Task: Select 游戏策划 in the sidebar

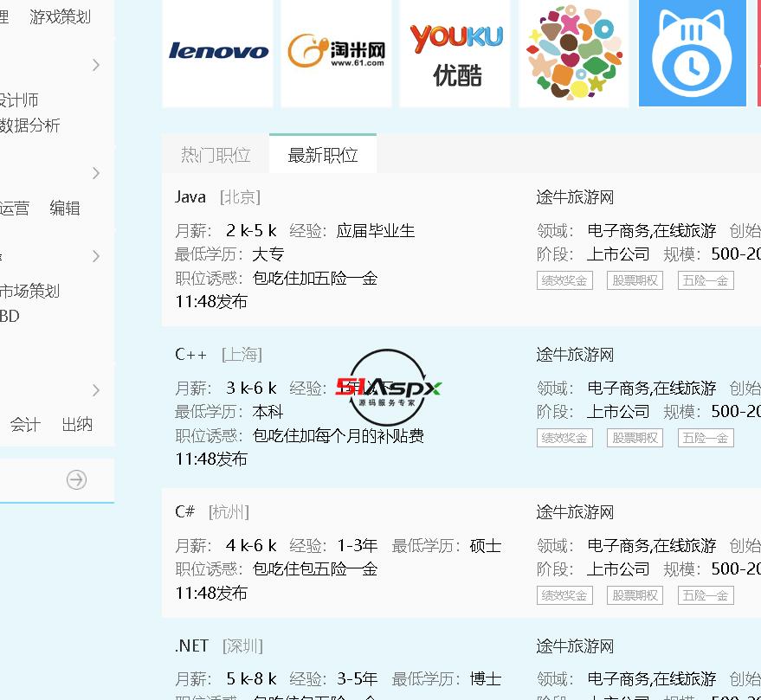Action: [x=60, y=17]
